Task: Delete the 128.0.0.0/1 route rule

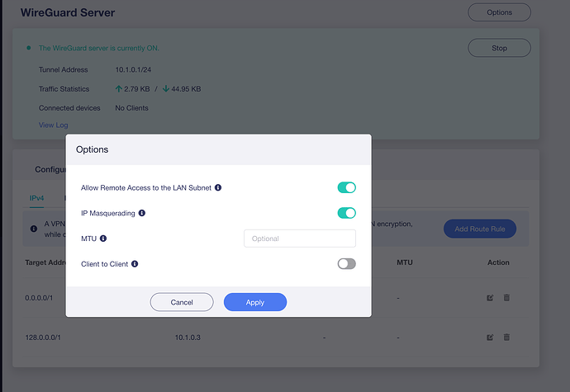Action: click(x=506, y=337)
